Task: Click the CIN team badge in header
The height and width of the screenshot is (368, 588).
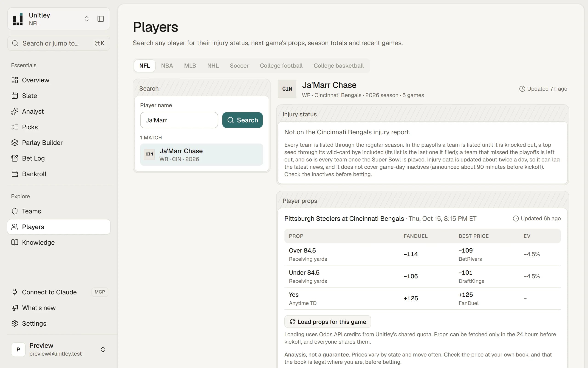Action: click(287, 89)
